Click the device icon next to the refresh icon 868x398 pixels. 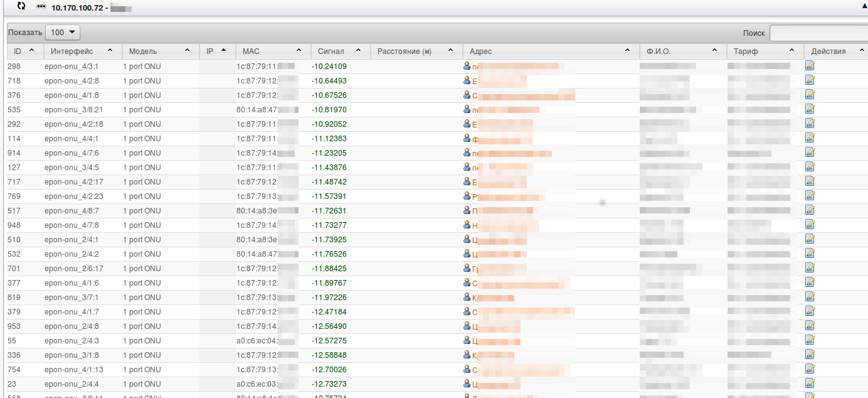41,6
